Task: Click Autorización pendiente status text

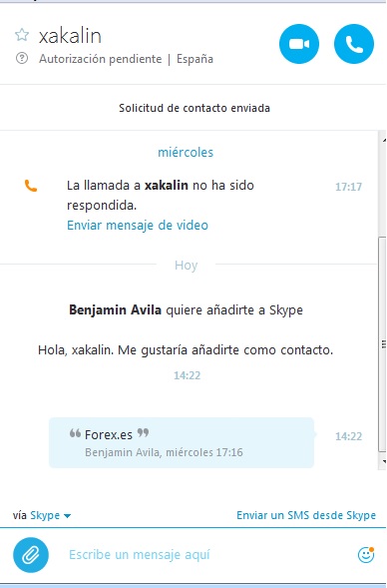Action: (x=101, y=59)
